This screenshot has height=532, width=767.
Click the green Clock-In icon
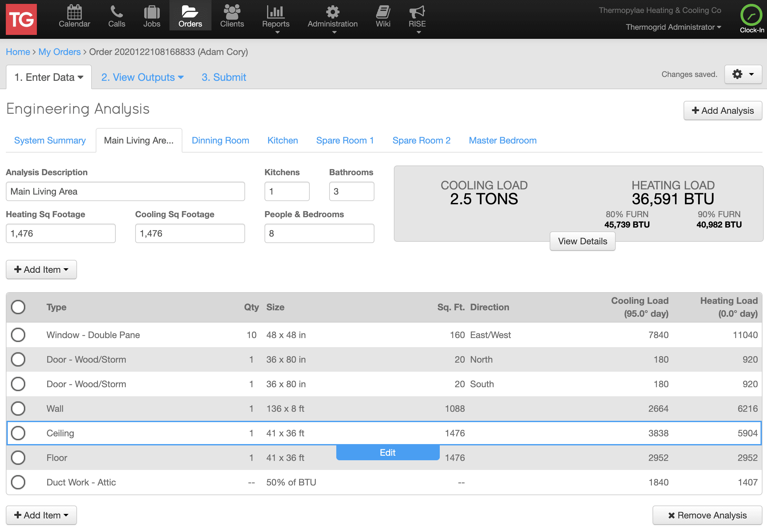click(x=751, y=15)
